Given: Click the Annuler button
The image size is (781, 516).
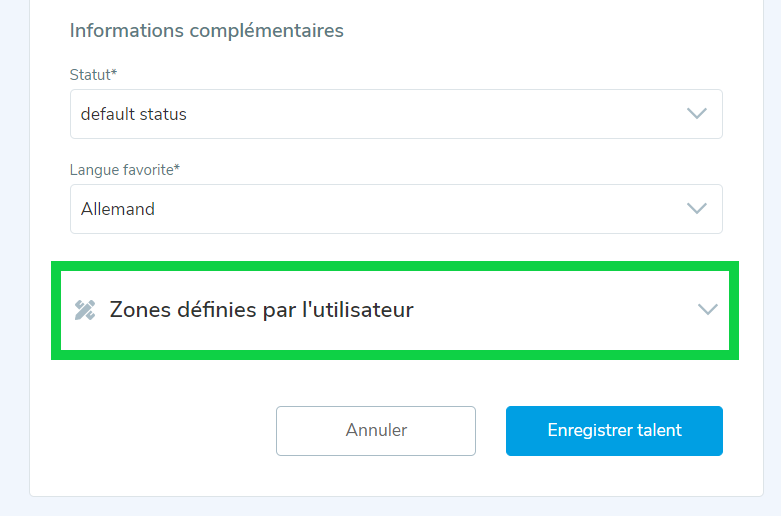Looking at the screenshot, I should pos(376,431).
